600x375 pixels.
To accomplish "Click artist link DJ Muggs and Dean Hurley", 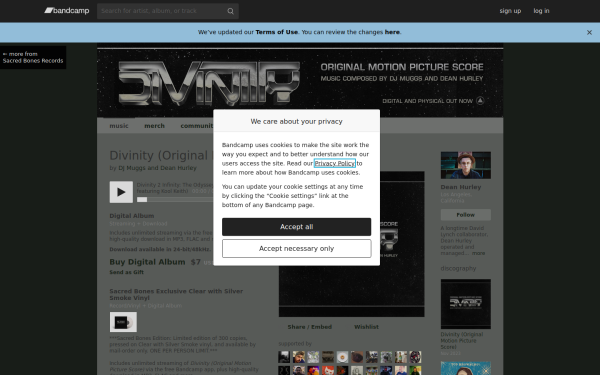I will [157, 168].
